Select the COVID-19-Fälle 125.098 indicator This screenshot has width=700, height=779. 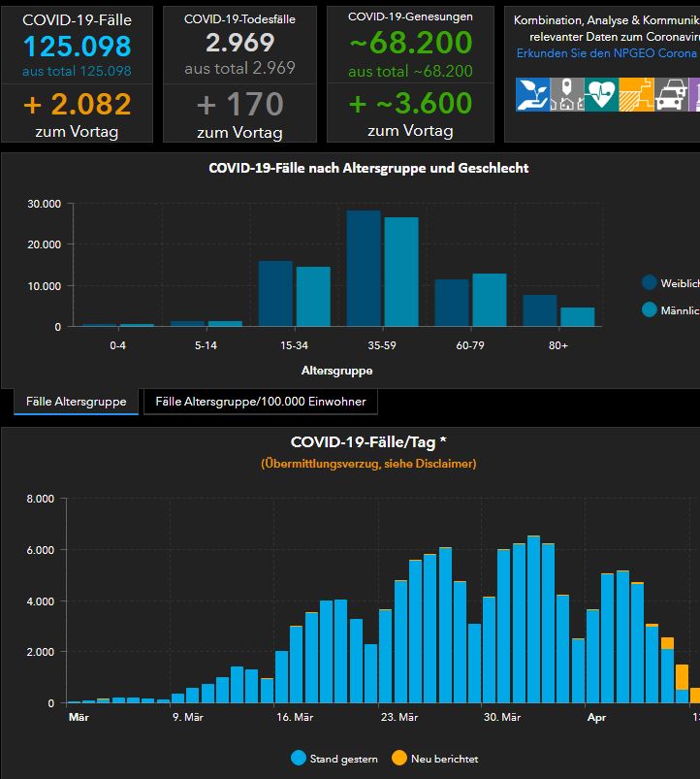[x=78, y=46]
